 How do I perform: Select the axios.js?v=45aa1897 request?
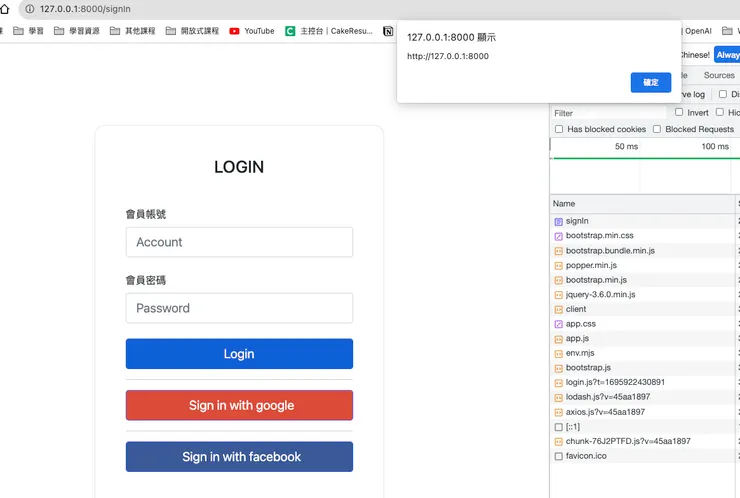[x=642, y=412]
